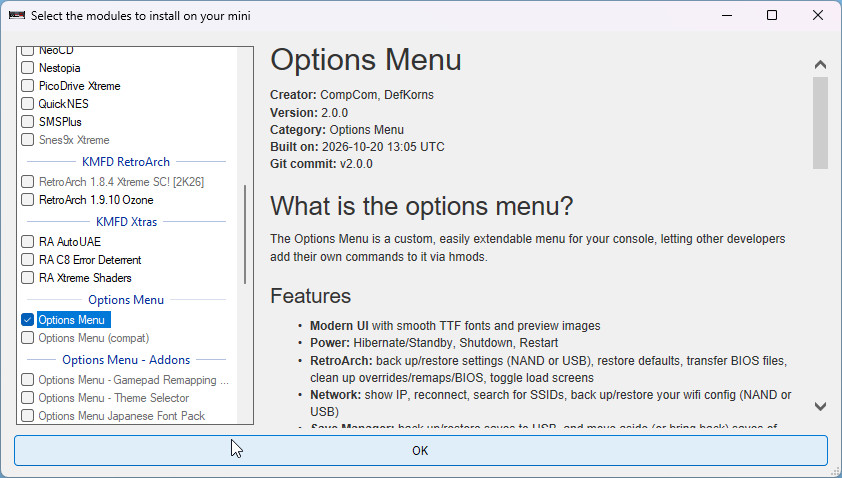
Task: Tick Options Menu - Gamepad Remapping checkbox
Action: [27, 380]
